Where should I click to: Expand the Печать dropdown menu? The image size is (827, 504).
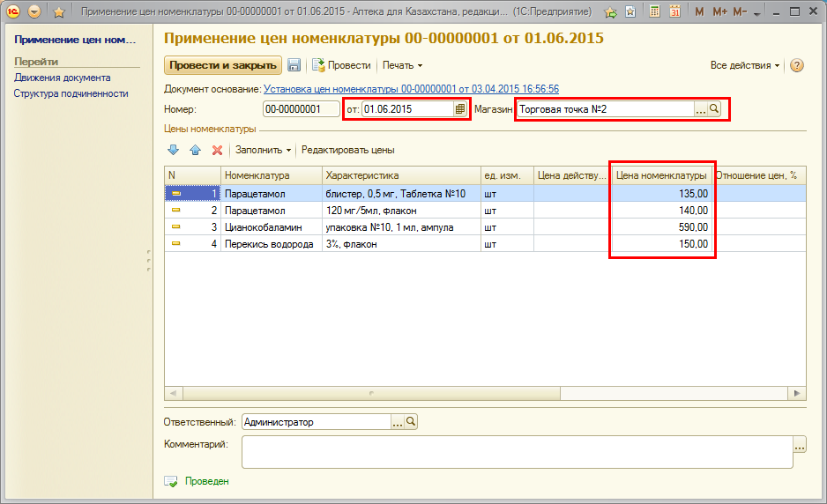pos(402,65)
